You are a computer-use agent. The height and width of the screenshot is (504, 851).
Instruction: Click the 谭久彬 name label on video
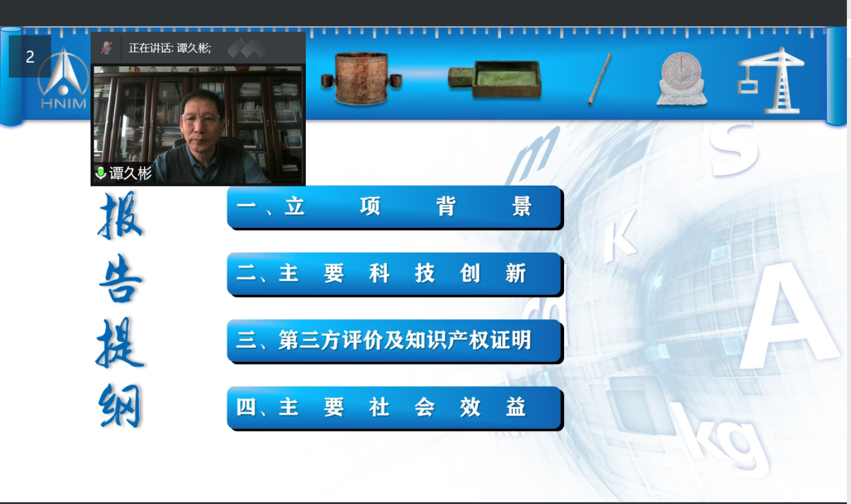pyautogui.click(x=131, y=174)
